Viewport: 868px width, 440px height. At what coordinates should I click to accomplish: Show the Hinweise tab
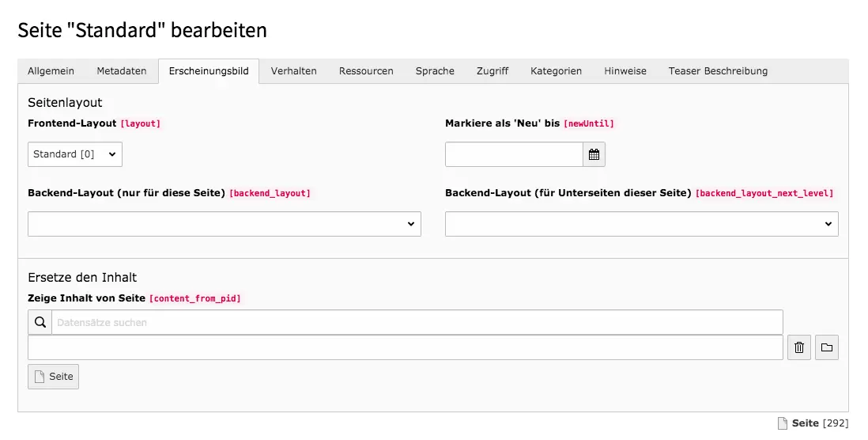tap(625, 71)
